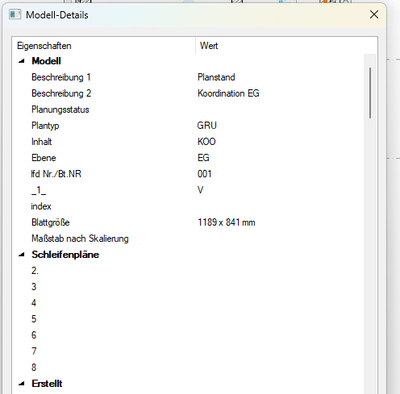Image resolution: width=400 pixels, height=394 pixels.
Task: Select the Maßstab nach Skalierung row
Action: [189, 239]
